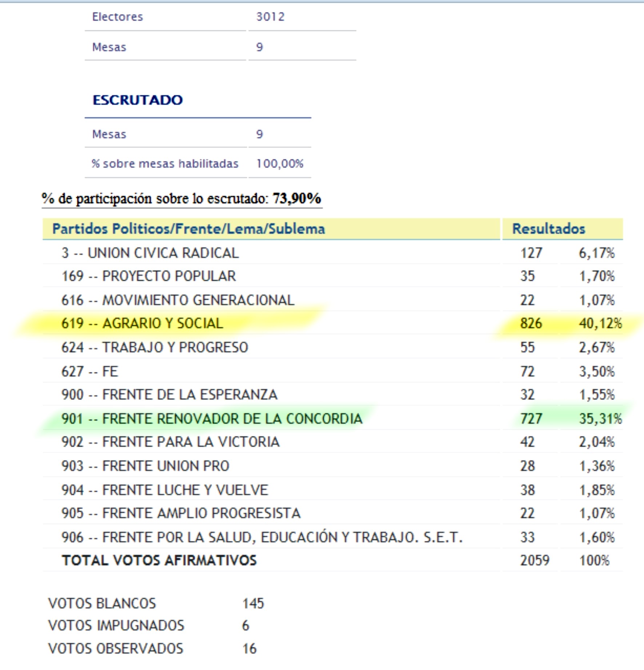
Task: Click the Resultados column header
Action: (x=548, y=229)
